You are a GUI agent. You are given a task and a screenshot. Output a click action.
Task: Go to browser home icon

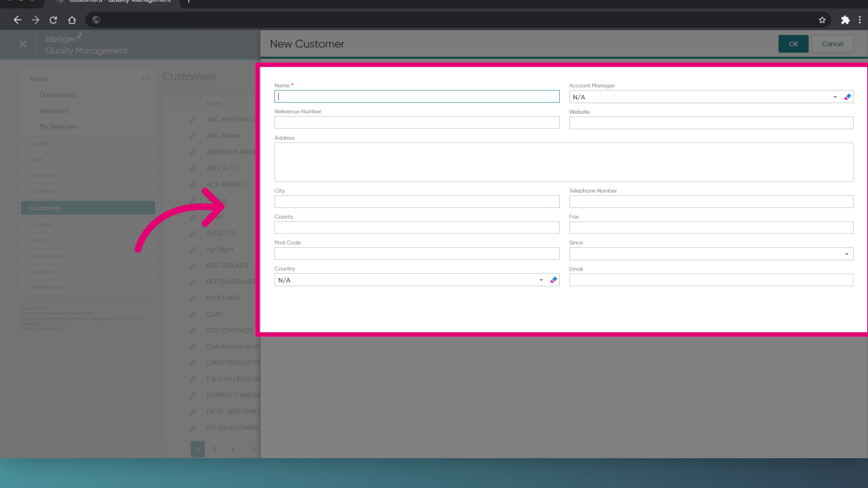[72, 20]
